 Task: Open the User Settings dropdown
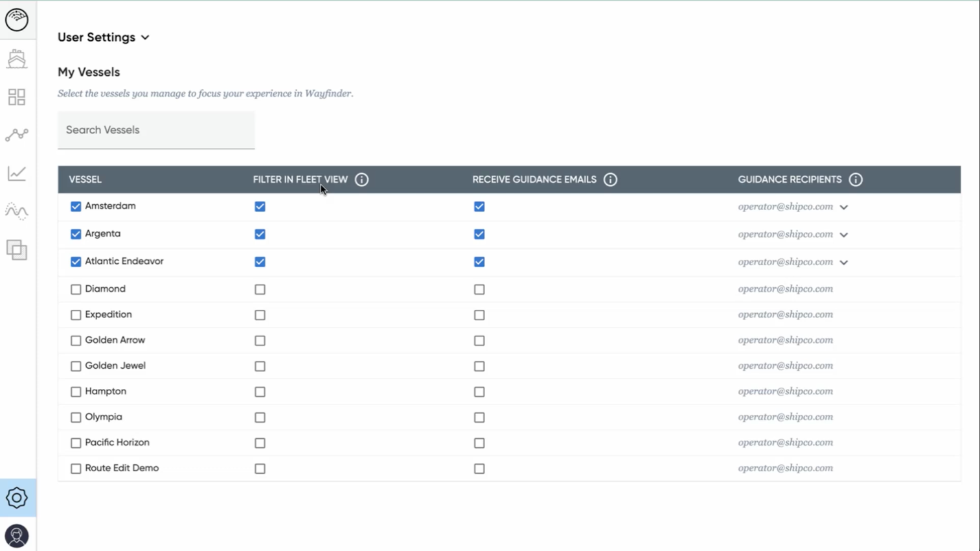(104, 37)
